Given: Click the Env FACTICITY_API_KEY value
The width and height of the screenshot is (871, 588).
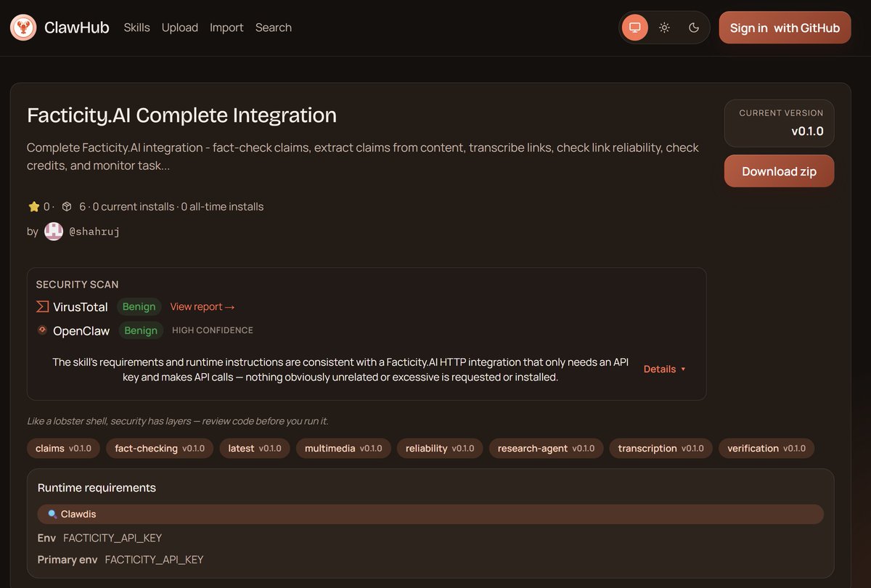Looking at the screenshot, I should [x=113, y=538].
